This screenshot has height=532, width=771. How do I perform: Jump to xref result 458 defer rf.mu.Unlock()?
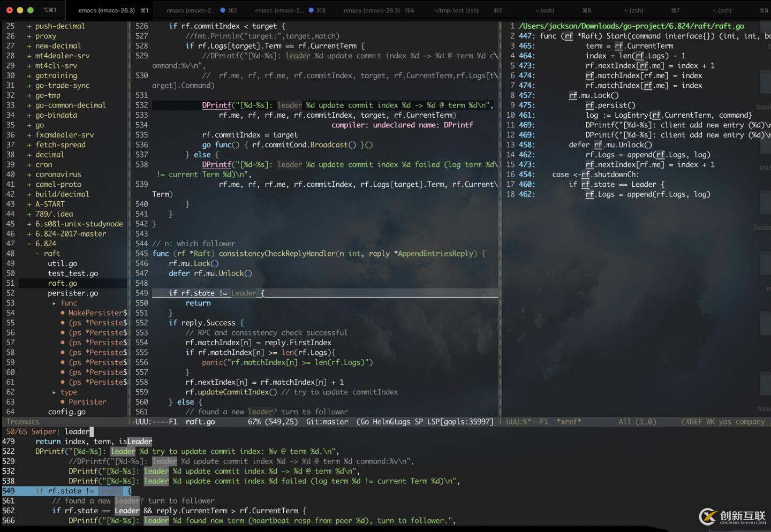tap(585, 145)
